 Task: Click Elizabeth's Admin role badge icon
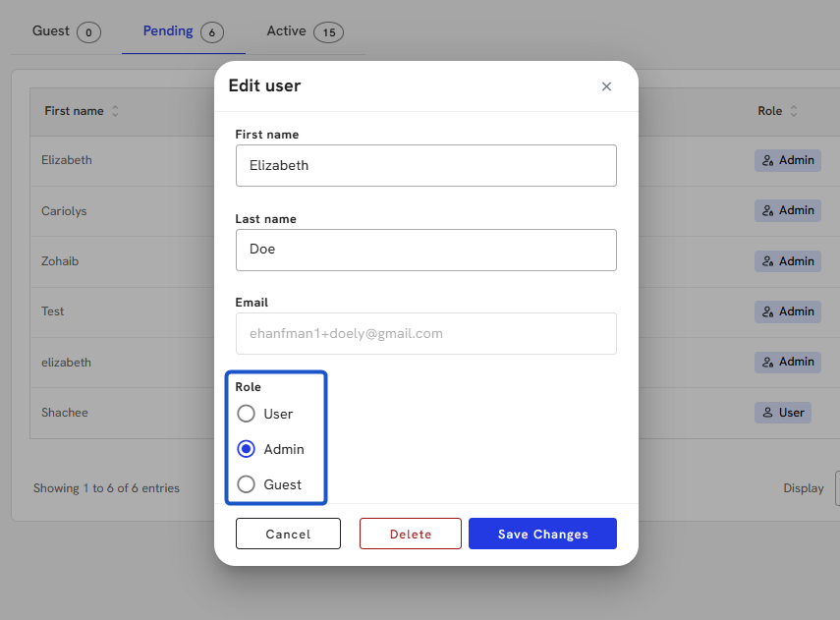coord(767,160)
